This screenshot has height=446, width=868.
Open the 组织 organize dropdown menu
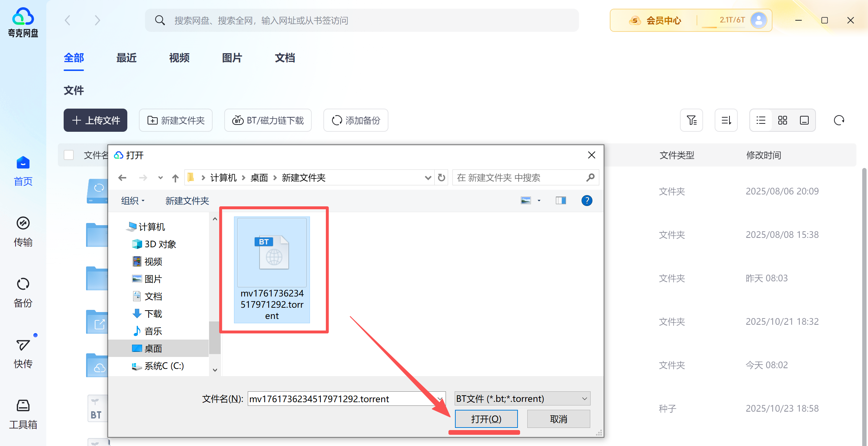click(x=132, y=201)
